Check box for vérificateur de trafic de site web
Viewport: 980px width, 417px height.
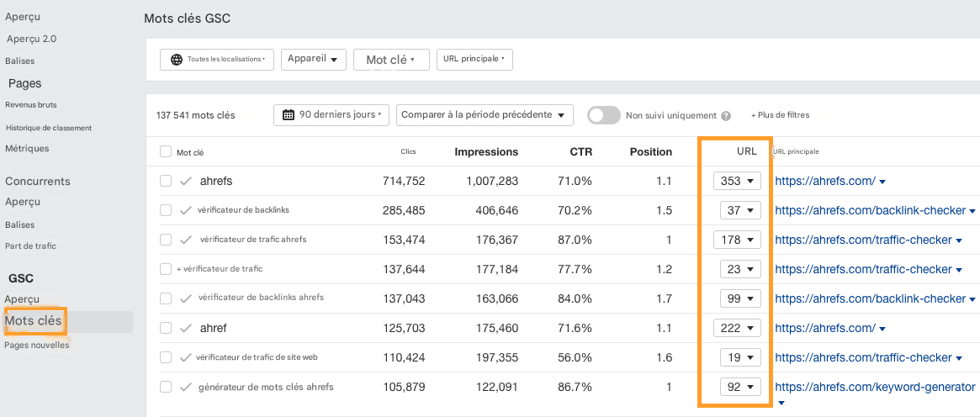[165, 357]
